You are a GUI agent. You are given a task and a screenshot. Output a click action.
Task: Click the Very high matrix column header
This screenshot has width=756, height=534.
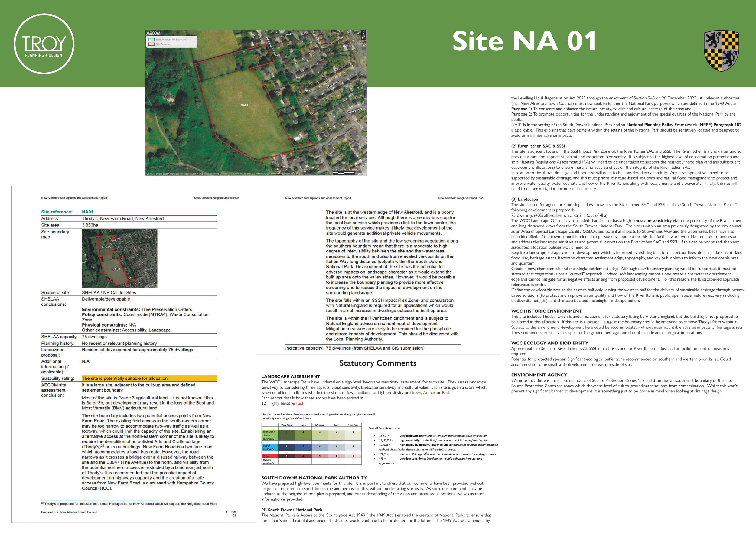tap(286, 425)
